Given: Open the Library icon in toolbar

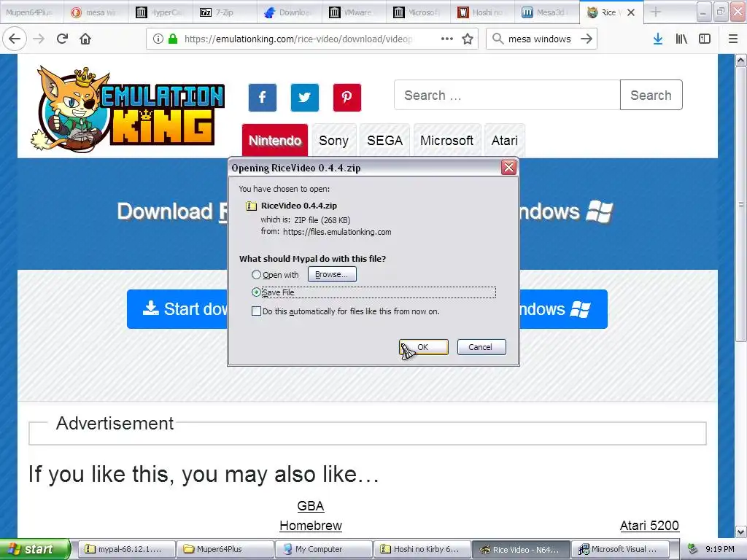Looking at the screenshot, I should coord(681,39).
